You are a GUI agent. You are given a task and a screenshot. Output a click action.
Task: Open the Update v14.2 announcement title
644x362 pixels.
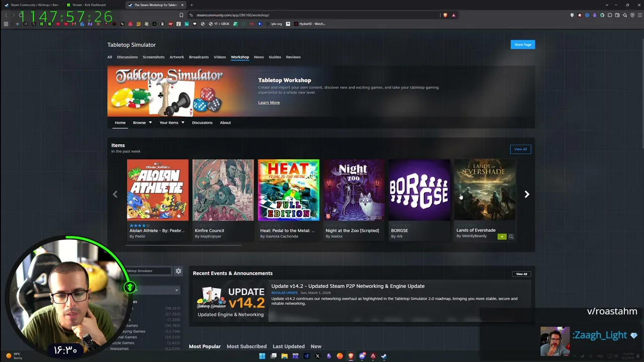point(348,286)
